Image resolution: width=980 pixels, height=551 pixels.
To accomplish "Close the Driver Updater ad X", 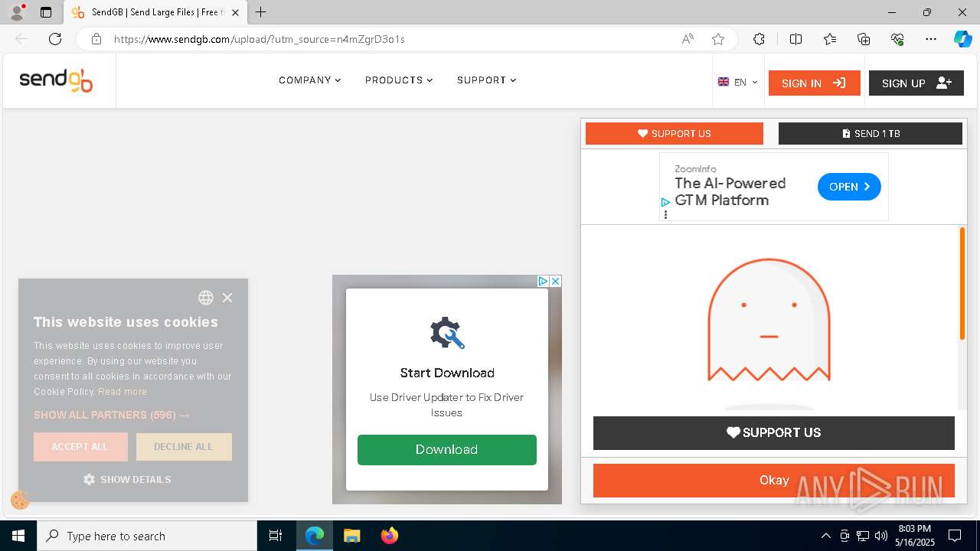I will (x=555, y=282).
